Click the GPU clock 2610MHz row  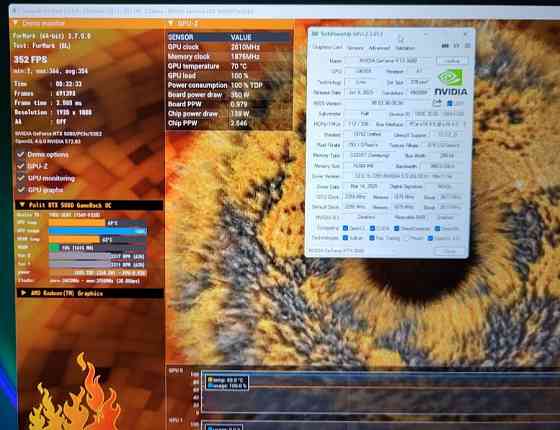(x=229, y=47)
